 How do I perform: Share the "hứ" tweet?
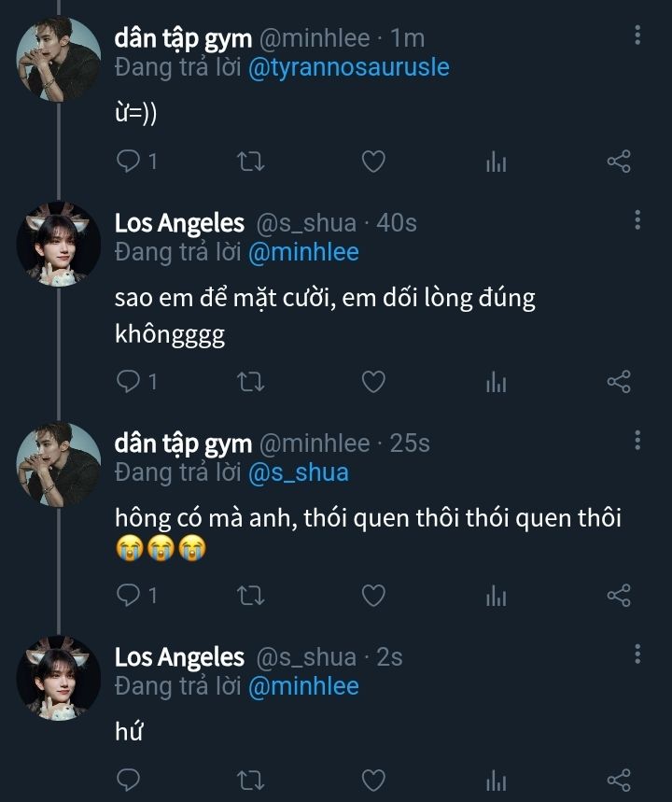pyautogui.click(x=619, y=779)
